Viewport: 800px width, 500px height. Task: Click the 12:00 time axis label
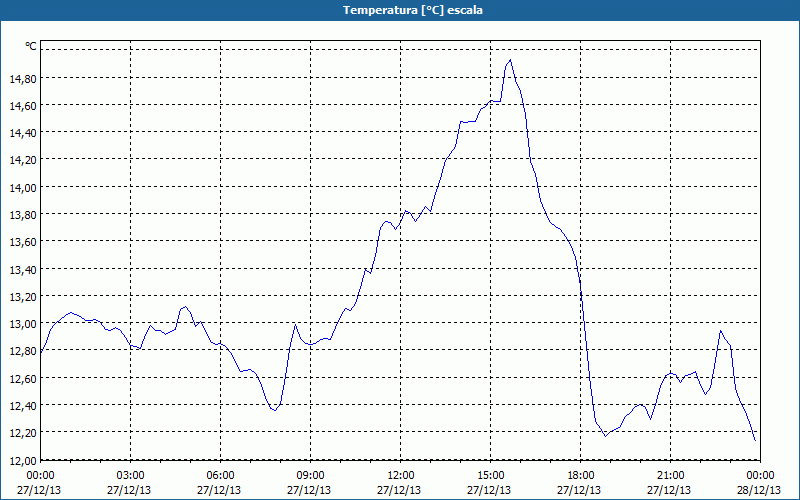click(x=401, y=476)
